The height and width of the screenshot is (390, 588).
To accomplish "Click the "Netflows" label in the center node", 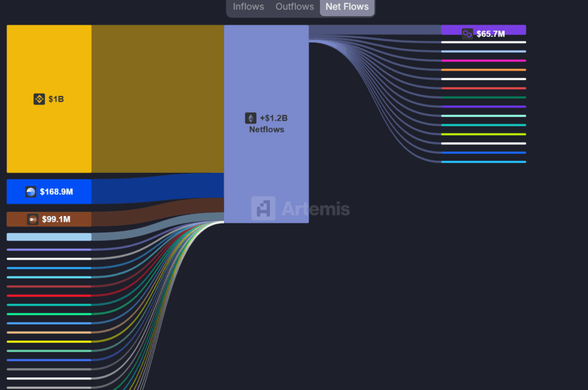I will click(x=266, y=129).
